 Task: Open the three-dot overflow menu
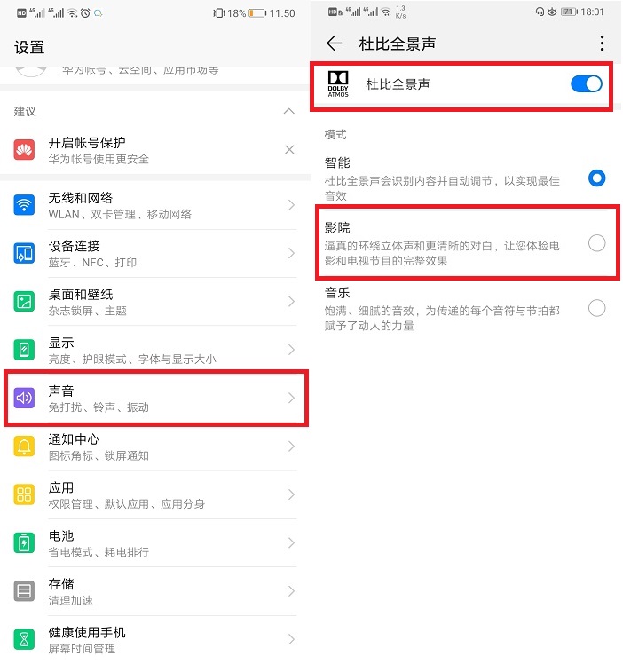pos(602,43)
